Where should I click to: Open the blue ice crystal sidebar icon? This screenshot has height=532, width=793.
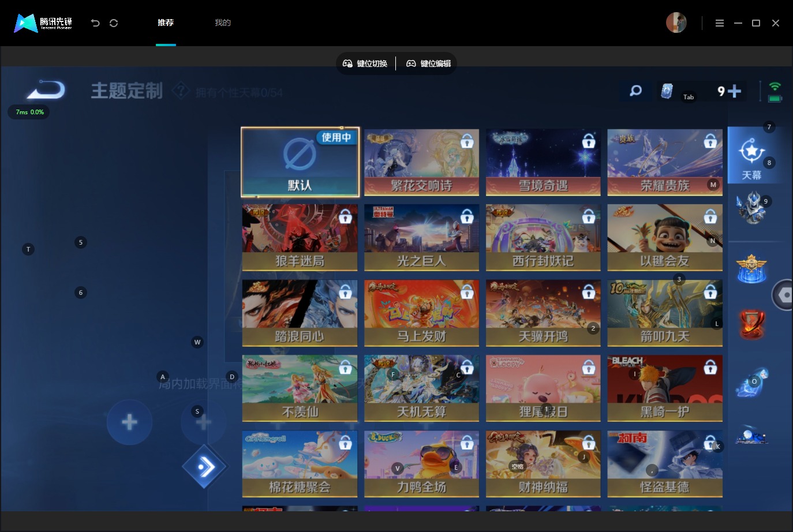click(751, 382)
